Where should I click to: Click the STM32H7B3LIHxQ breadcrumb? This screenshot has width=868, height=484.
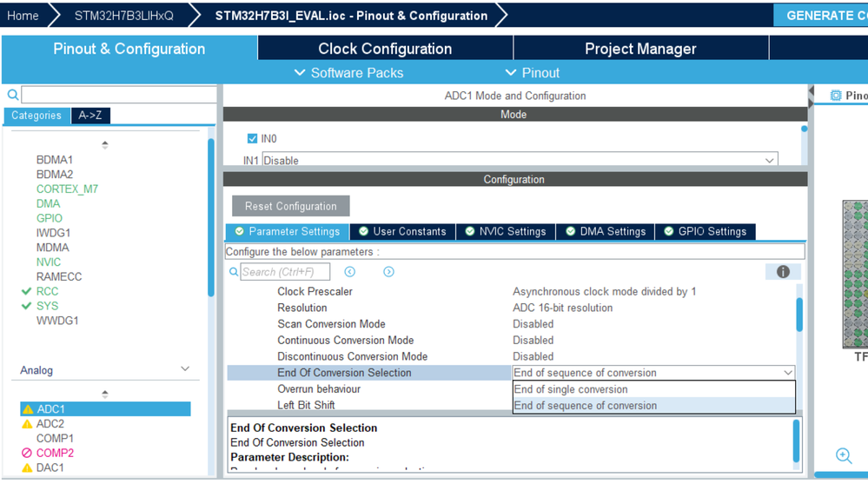coord(124,16)
